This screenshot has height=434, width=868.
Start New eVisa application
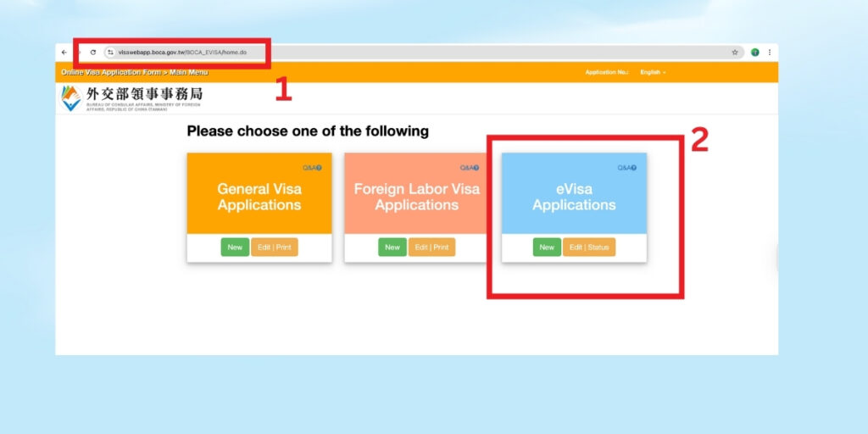(x=547, y=248)
